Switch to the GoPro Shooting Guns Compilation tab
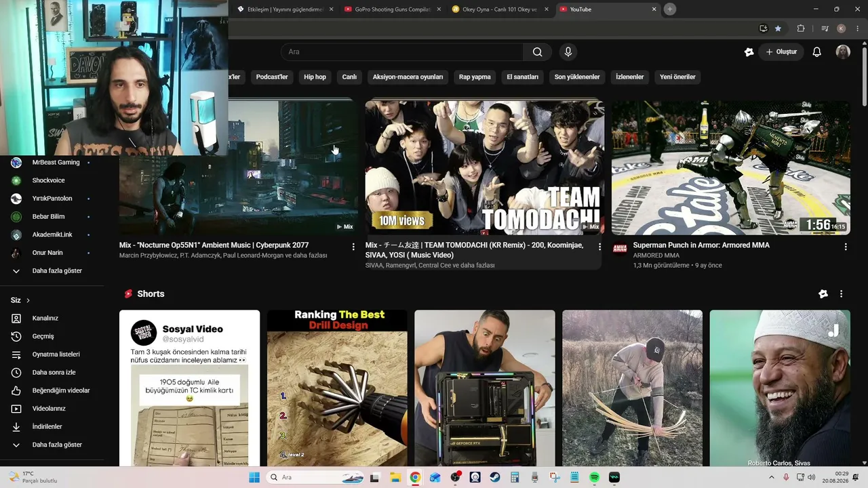868x488 pixels. click(393, 9)
